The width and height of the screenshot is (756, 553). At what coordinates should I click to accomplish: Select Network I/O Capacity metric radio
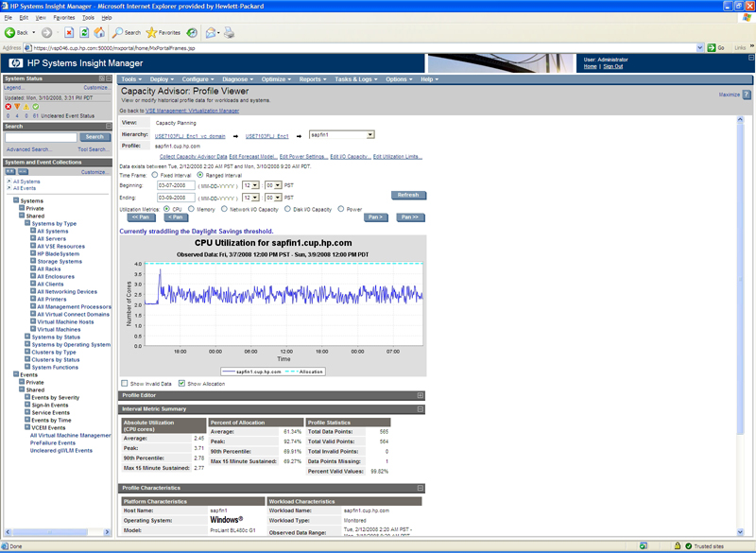click(224, 209)
